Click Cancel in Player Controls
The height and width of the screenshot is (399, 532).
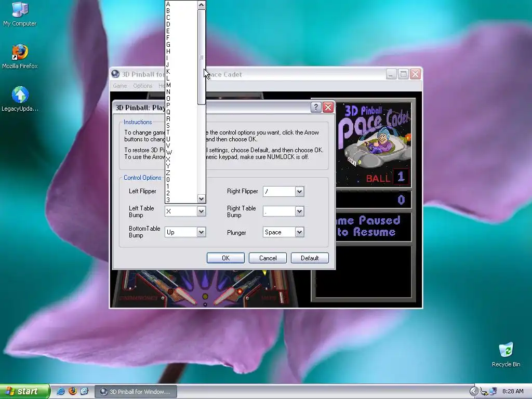tap(268, 258)
